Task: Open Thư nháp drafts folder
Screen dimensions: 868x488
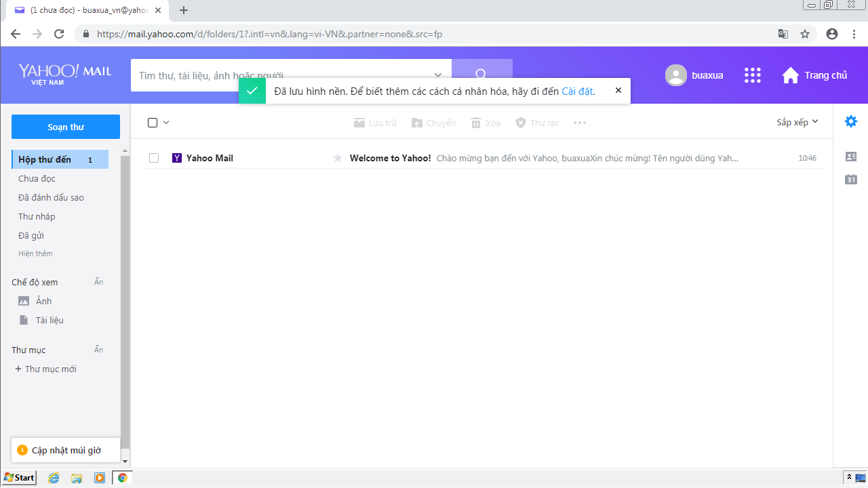Action: point(37,216)
